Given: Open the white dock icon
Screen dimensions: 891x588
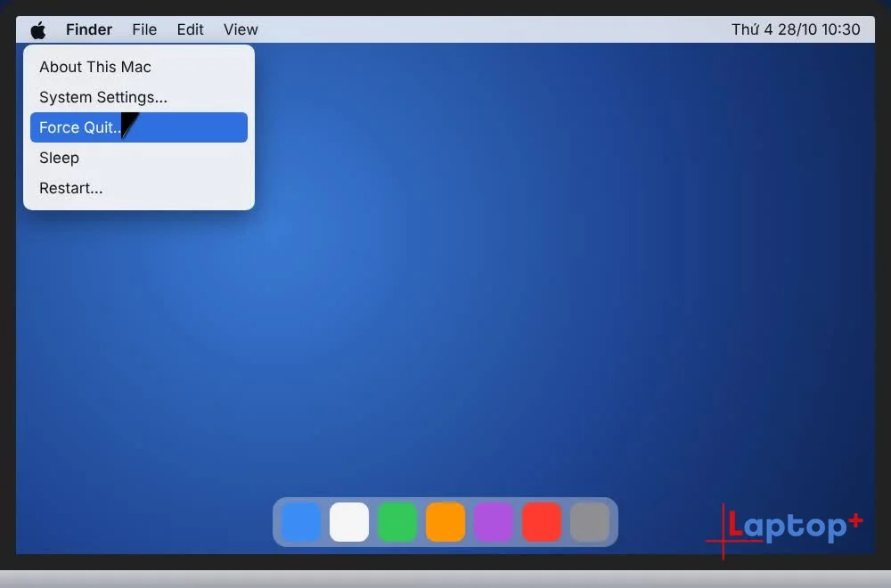Looking at the screenshot, I should click(349, 521).
